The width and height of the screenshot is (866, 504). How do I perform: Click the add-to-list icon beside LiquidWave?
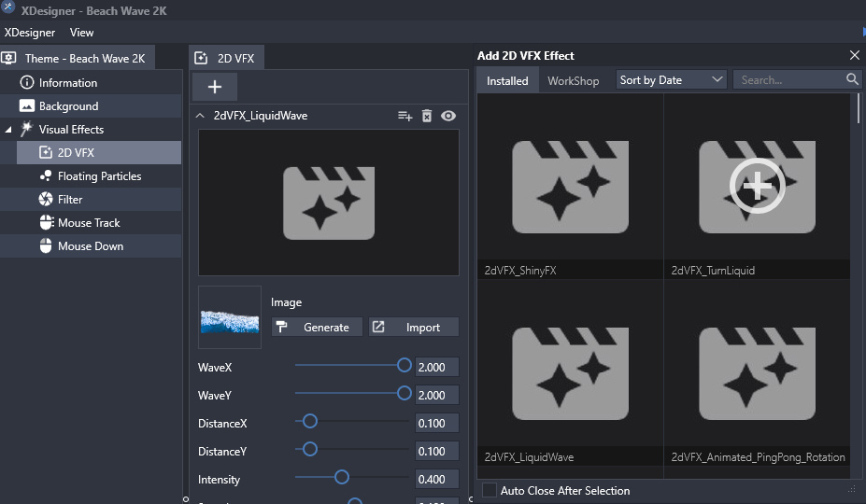tap(405, 116)
